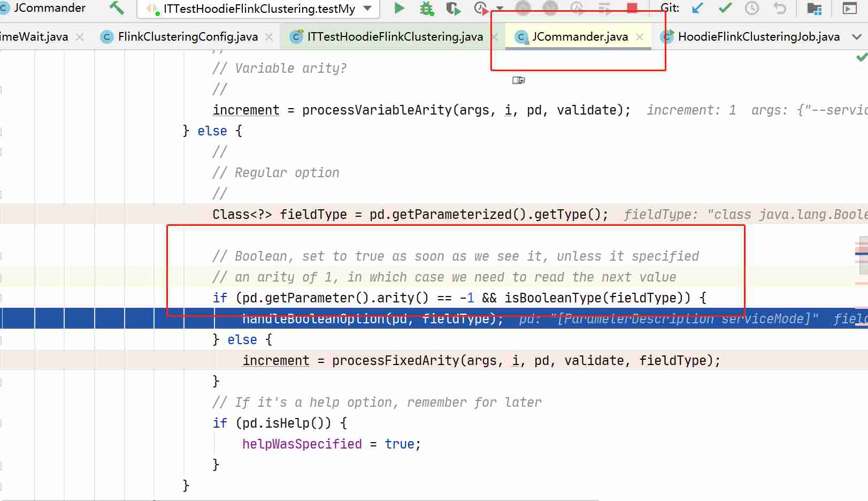Screen dimensions: 868x501
Task: Click Git update project blue arrow
Action: click(x=697, y=8)
